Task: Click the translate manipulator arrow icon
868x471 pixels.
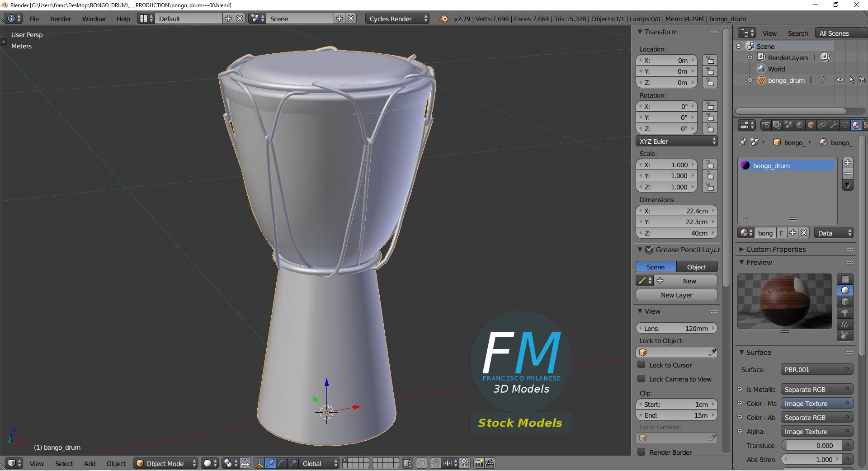Action: pyautogui.click(x=270, y=463)
